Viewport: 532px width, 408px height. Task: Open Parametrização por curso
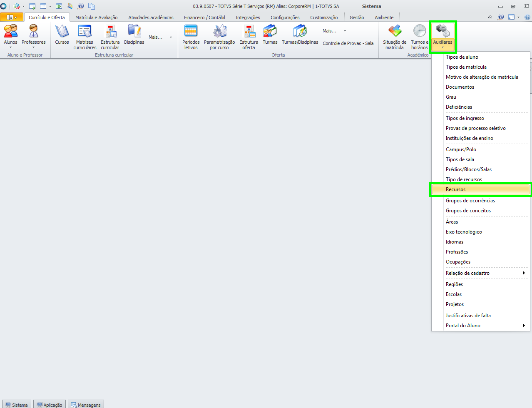point(219,37)
